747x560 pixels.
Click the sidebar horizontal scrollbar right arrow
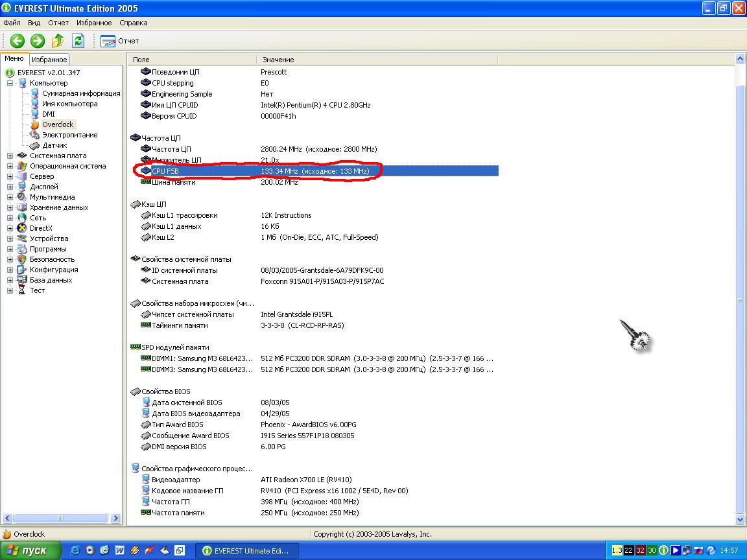tap(116, 519)
